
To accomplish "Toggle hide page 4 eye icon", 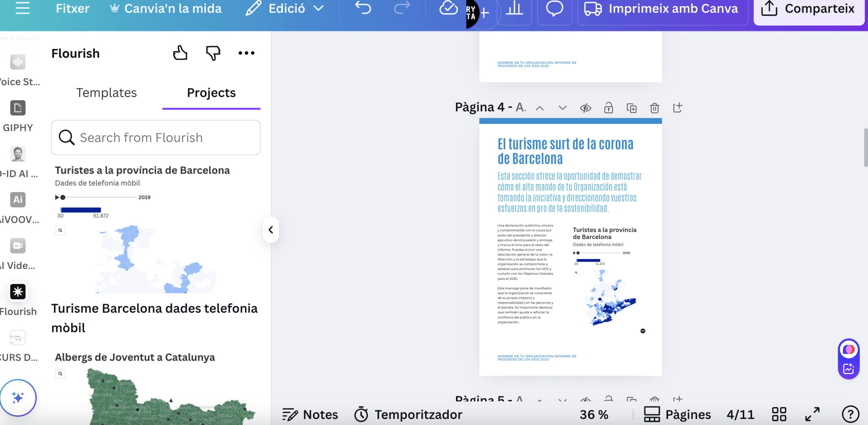I will [585, 108].
